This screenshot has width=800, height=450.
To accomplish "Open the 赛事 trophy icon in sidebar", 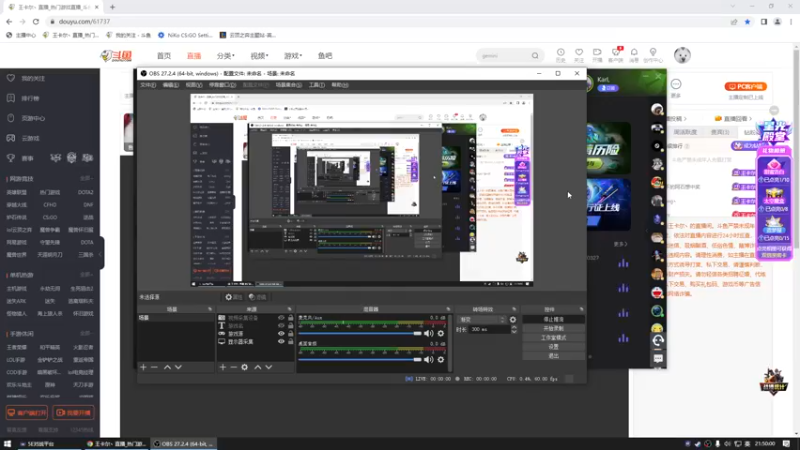I will coord(11,158).
